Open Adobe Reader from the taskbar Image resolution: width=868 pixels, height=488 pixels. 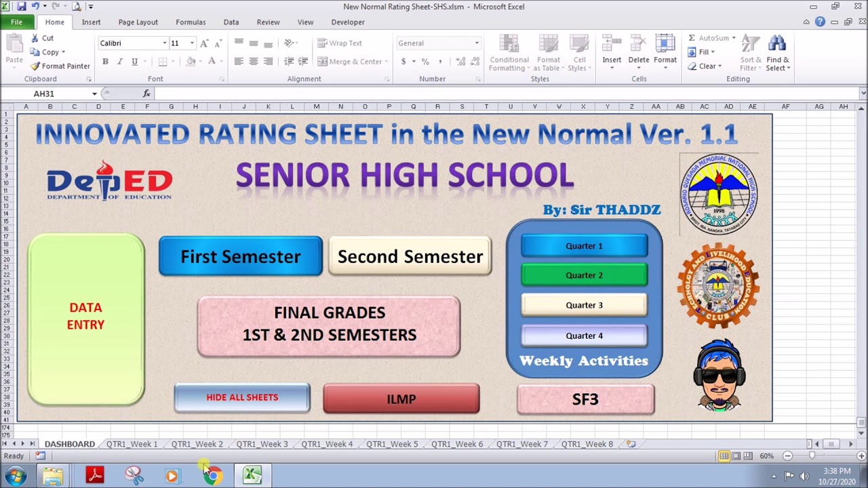coord(95,476)
